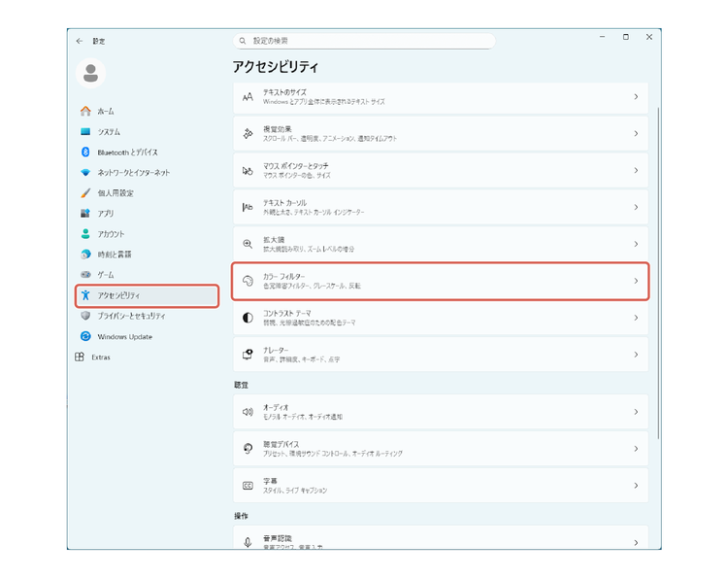Image resolution: width=728 pixels, height=578 pixels.
Task: Open テキストのサイズ settings title
Action: pos(284,92)
